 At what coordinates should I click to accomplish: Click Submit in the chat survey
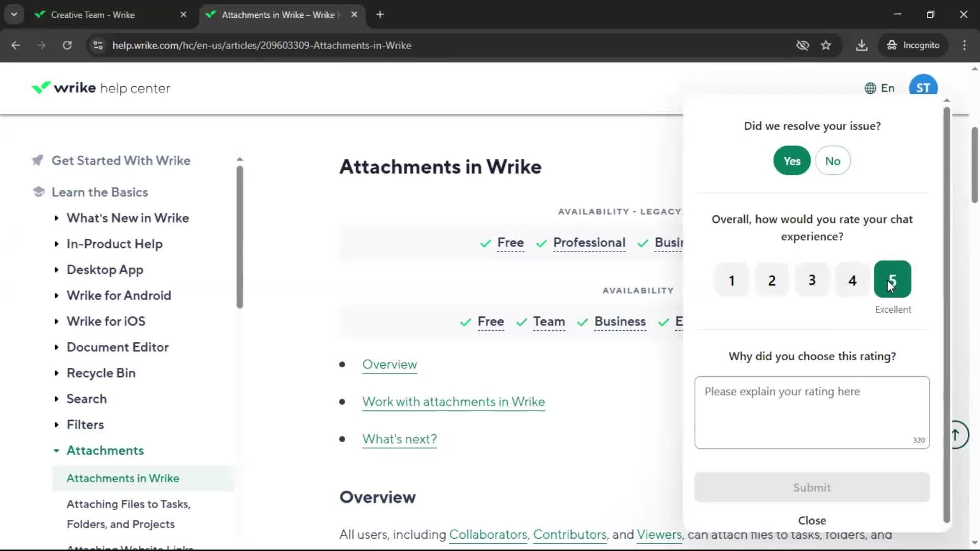(x=812, y=487)
